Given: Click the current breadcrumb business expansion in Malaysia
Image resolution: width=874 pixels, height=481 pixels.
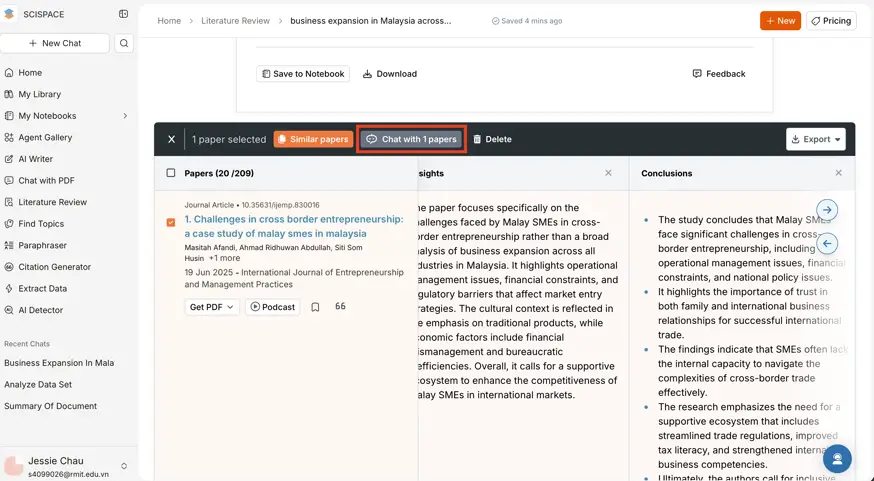Looking at the screenshot, I should [x=371, y=21].
